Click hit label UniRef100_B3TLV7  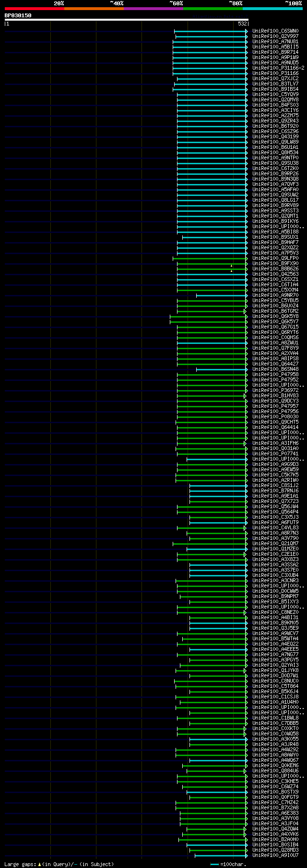click(275, 84)
